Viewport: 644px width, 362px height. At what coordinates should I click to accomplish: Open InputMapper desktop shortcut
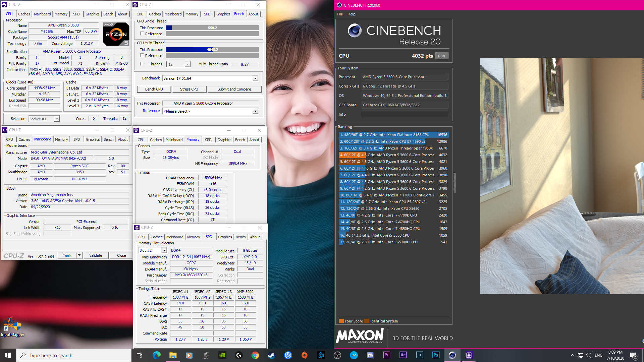12,327
